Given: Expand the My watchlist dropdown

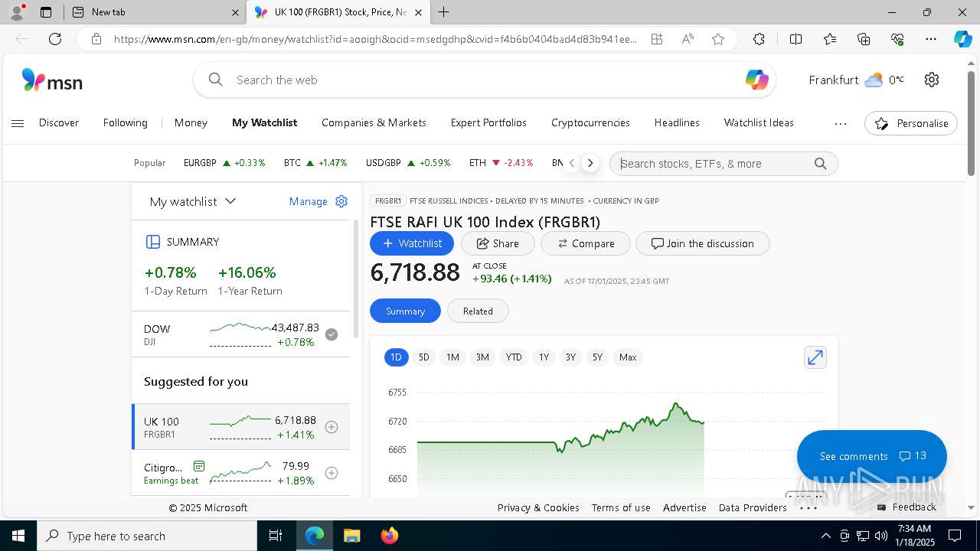Looking at the screenshot, I should click(193, 201).
